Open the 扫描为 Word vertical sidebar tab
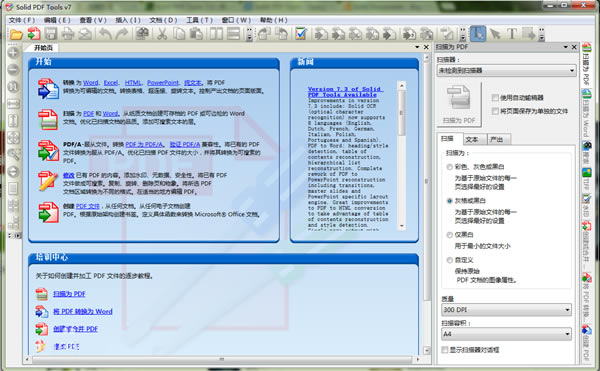Screen dimensions: 600x371 [x=586, y=113]
